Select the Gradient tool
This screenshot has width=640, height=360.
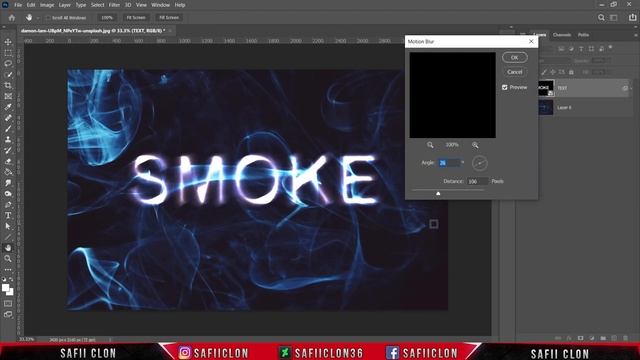8,172
